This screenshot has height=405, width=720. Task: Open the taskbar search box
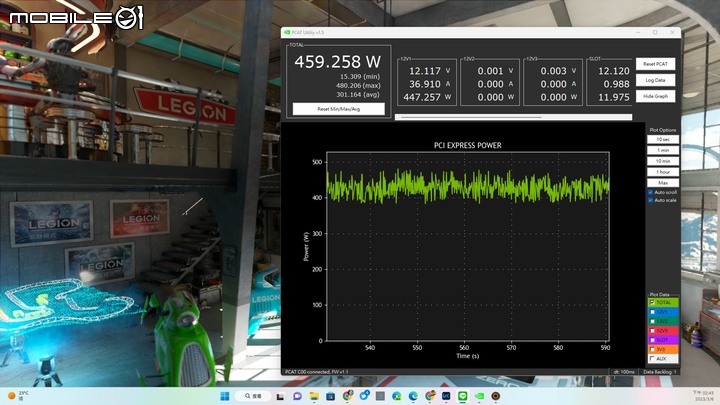(x=253, y=396)
